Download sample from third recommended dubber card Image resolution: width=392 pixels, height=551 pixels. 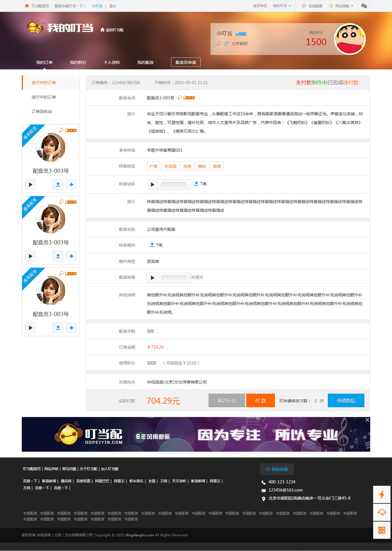point(58,328)
